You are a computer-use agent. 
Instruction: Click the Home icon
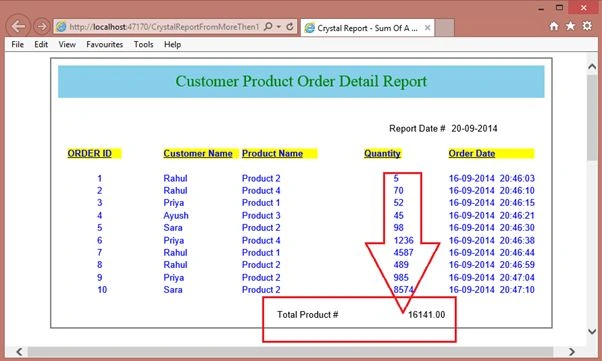pos(554,26)
